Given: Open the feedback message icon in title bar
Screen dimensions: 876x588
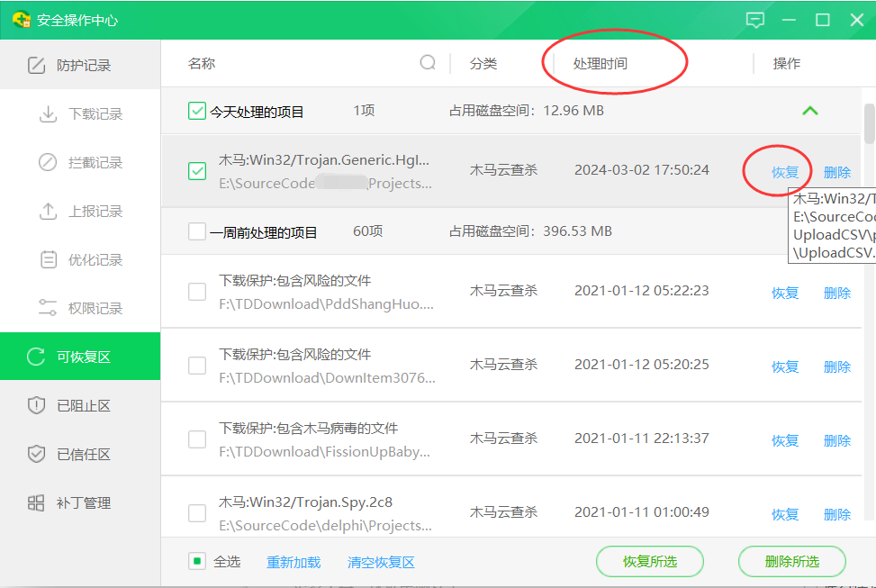Looking at the screenshot, I should 755,20.
